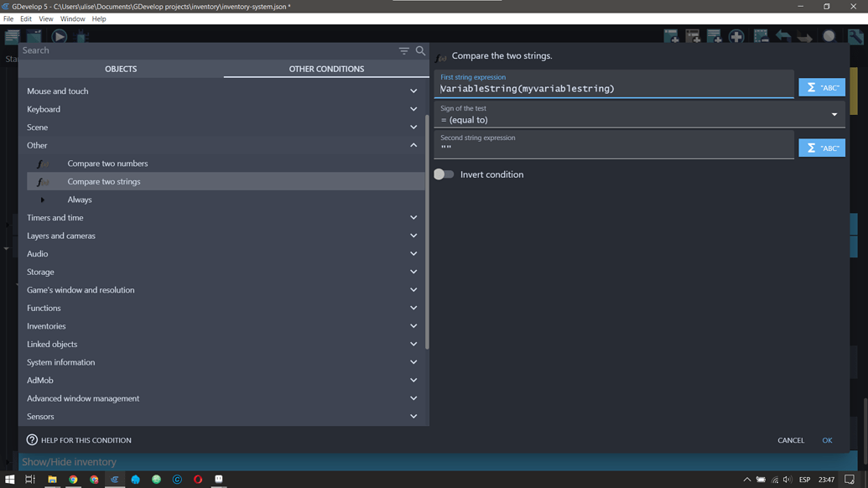Click the Undo arrow in the toolbar
Viewport: 868px width, 488px height.
(x=782, y=36)
